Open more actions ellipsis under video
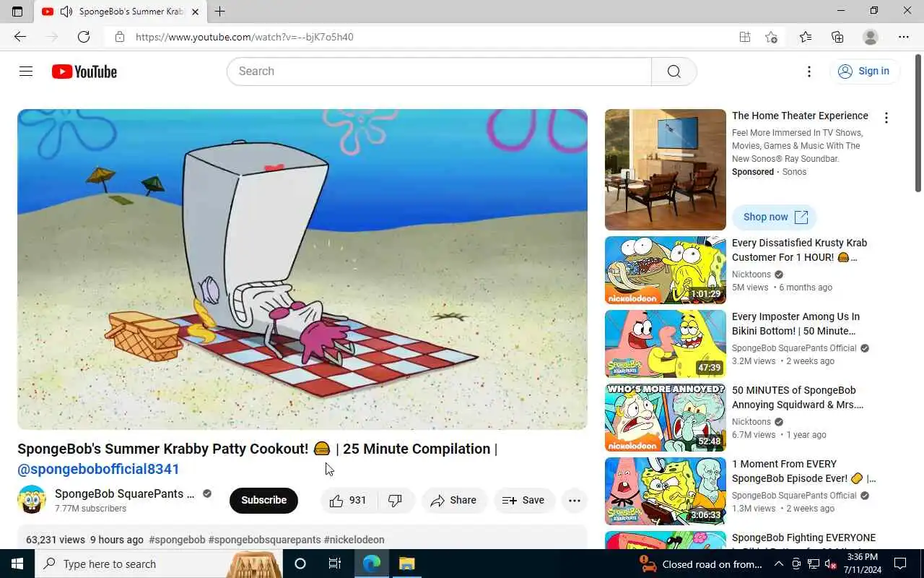 pyautogui.click(x=575, y=500)
